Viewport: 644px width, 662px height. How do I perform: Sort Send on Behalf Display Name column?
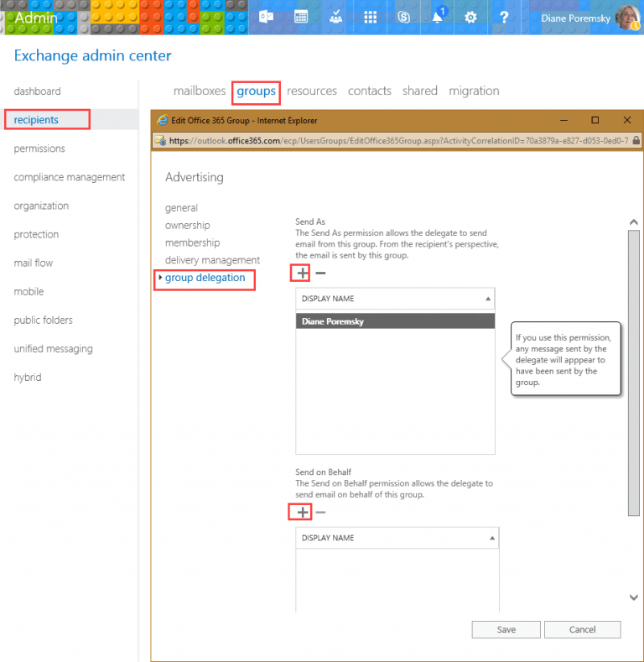click(x=395, y=538)
